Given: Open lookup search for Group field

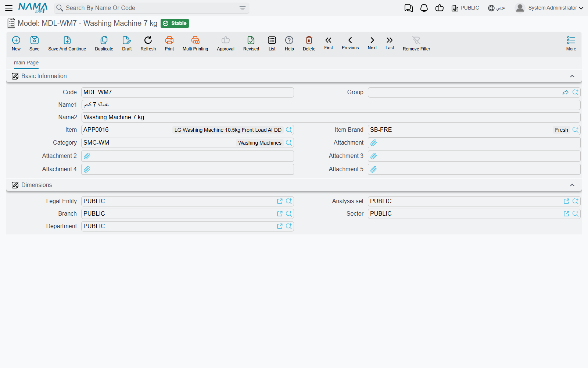Looking at the screenshot, I should pos(576,92).
